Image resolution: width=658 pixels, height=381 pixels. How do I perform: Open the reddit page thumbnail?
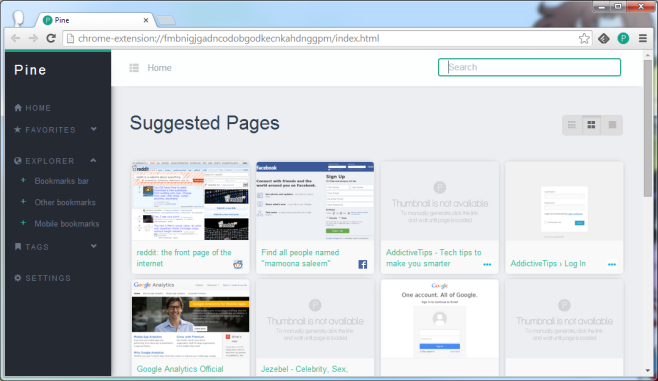191,201
